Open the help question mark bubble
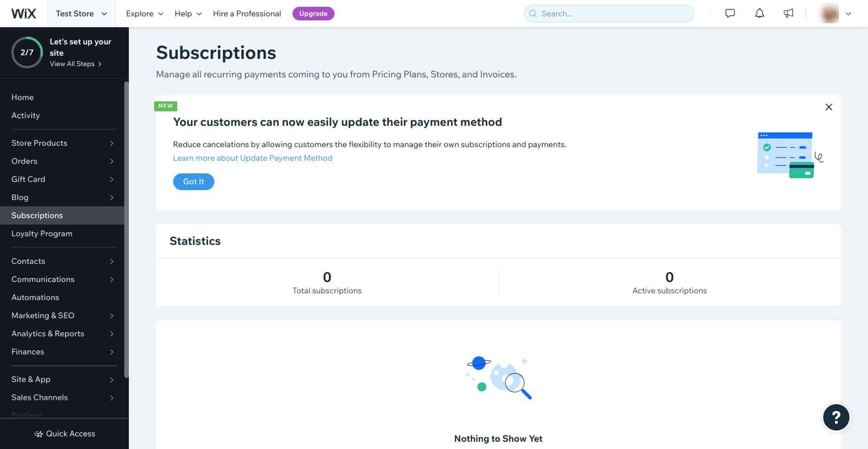Image resolution: width=868 pixels, height=449 pixels. [836, 417]
